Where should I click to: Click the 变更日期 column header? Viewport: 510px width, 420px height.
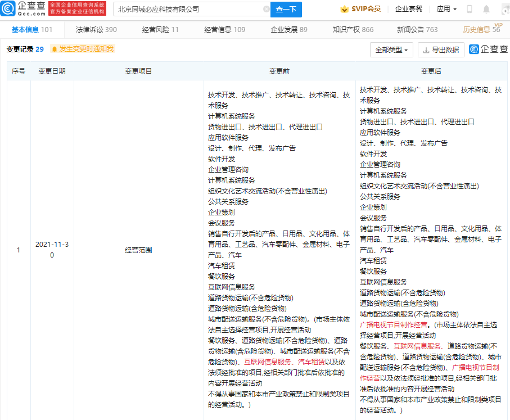(x=52, y=71)
